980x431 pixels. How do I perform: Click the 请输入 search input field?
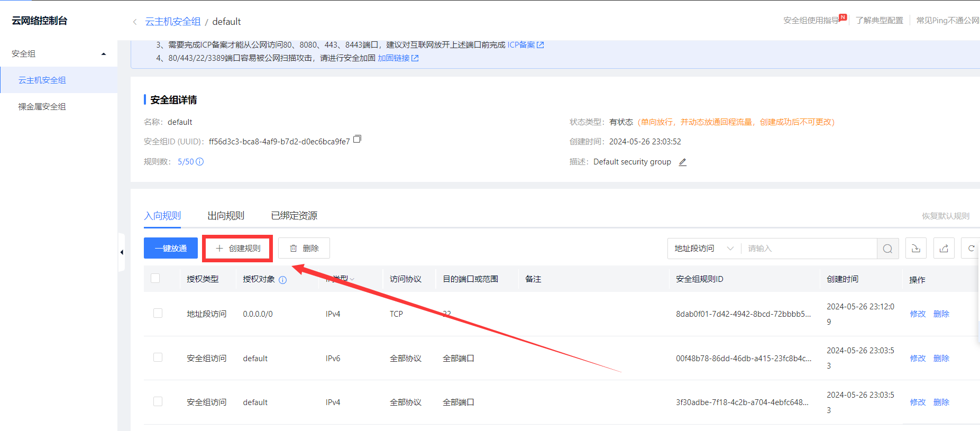click(x=809, y=249)
